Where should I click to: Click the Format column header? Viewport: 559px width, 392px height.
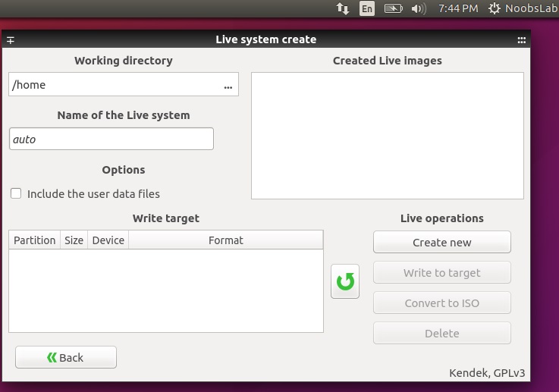[x=226, y=240]
